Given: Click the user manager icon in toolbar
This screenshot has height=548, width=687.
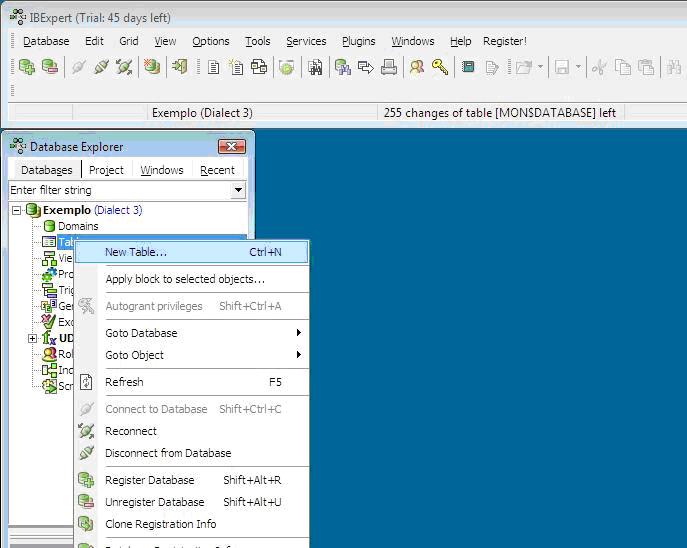Looking at the screenshot, I should point(417,67).
